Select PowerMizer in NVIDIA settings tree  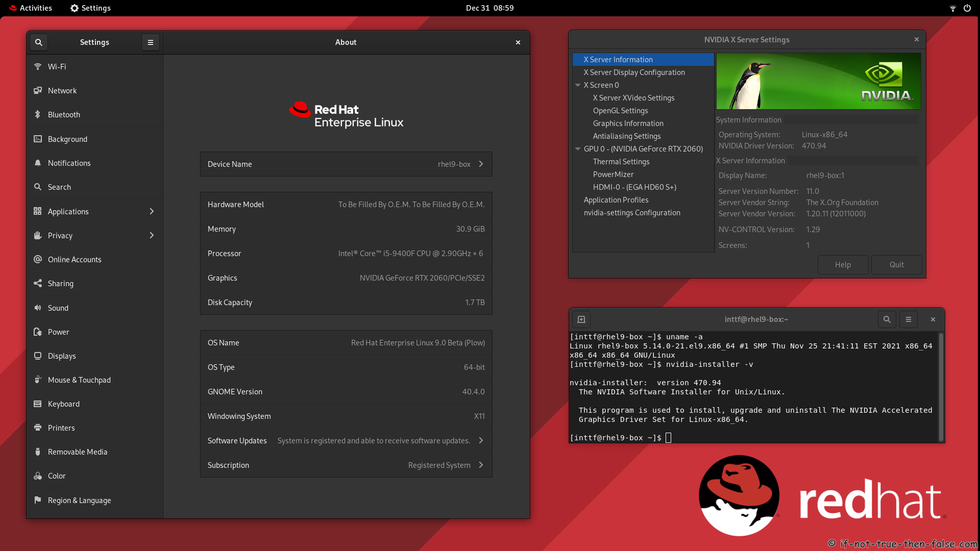[613, 174]
